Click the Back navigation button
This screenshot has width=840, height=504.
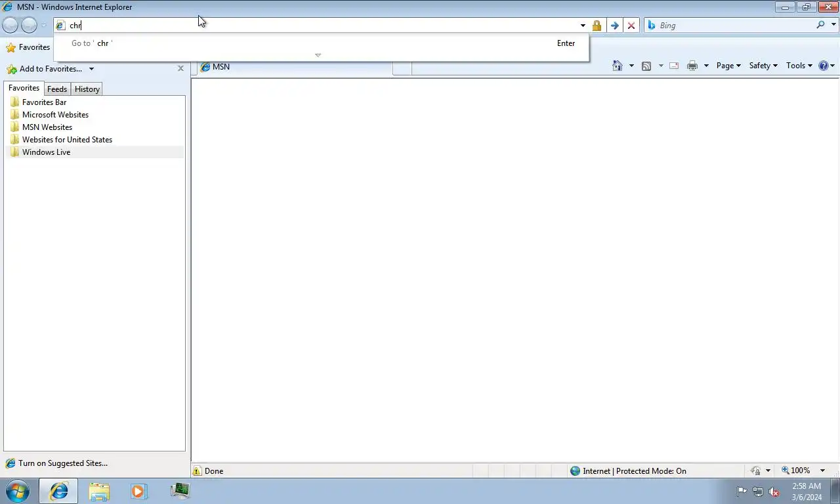tap(10, 25)
